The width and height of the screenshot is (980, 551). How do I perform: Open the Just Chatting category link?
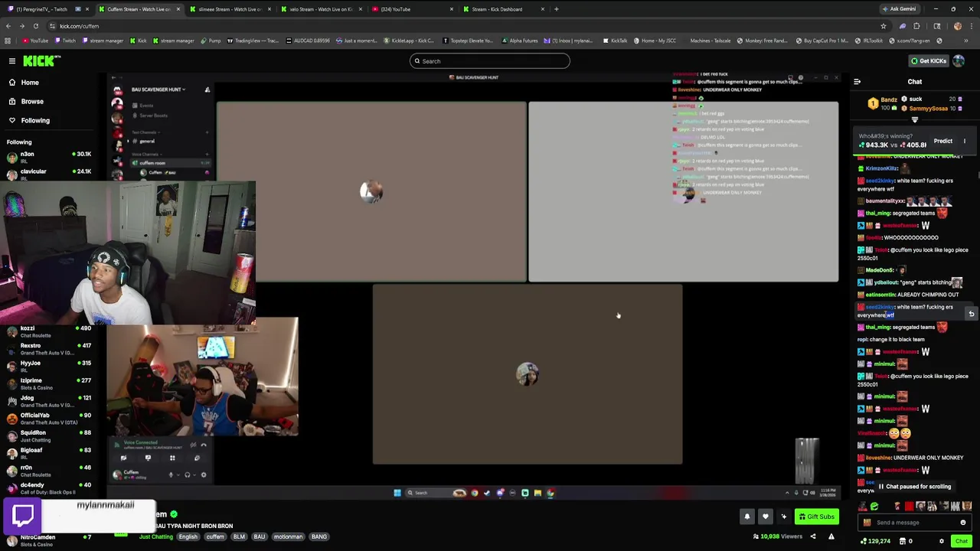click(x=155, y=536)
